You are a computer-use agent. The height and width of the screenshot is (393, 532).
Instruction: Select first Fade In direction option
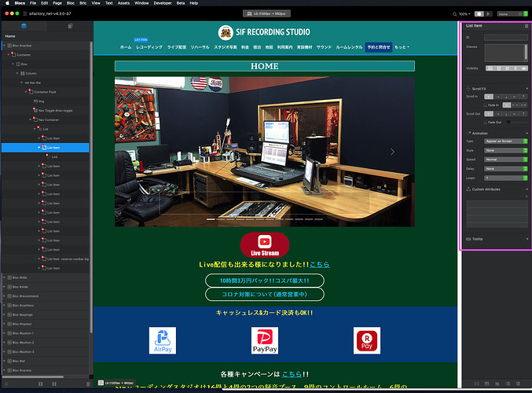507,105
